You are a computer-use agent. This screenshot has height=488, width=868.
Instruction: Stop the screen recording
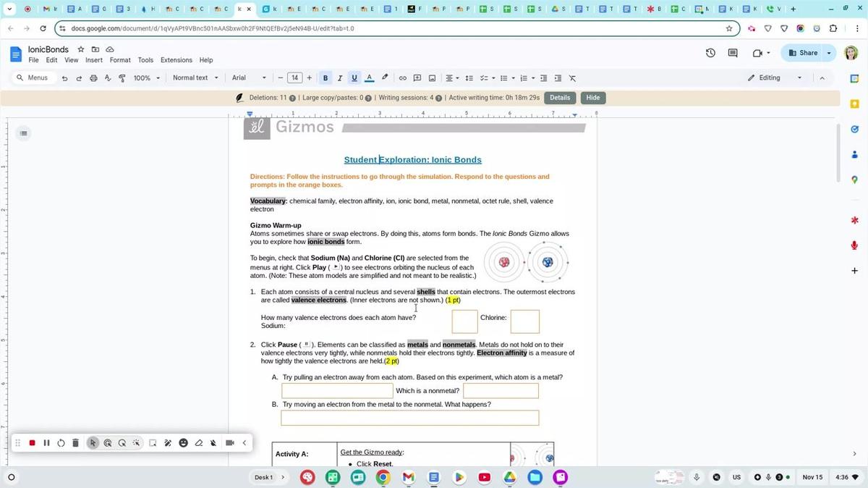32,443
